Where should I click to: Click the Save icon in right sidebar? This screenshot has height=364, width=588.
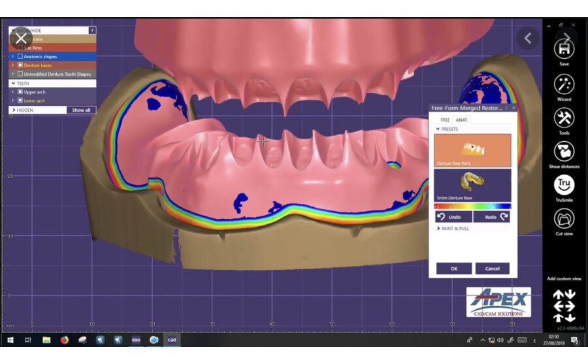[x=564, y=49]
